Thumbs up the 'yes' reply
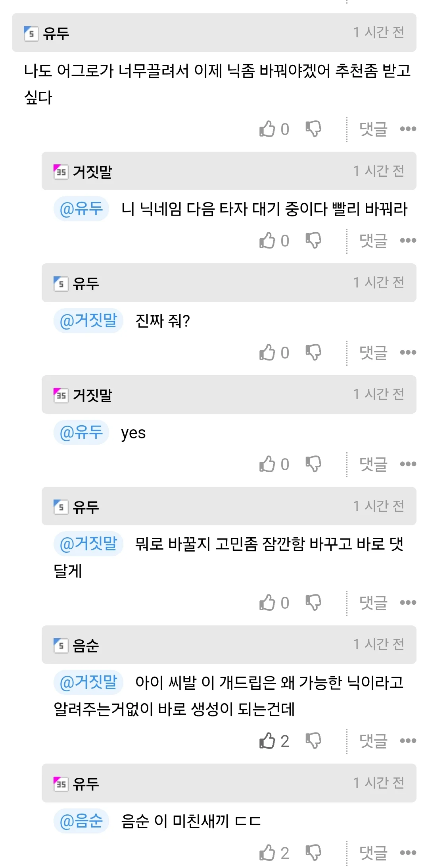Image resolution: width=428 pixels, height=868 pixels. coord(267,464)
